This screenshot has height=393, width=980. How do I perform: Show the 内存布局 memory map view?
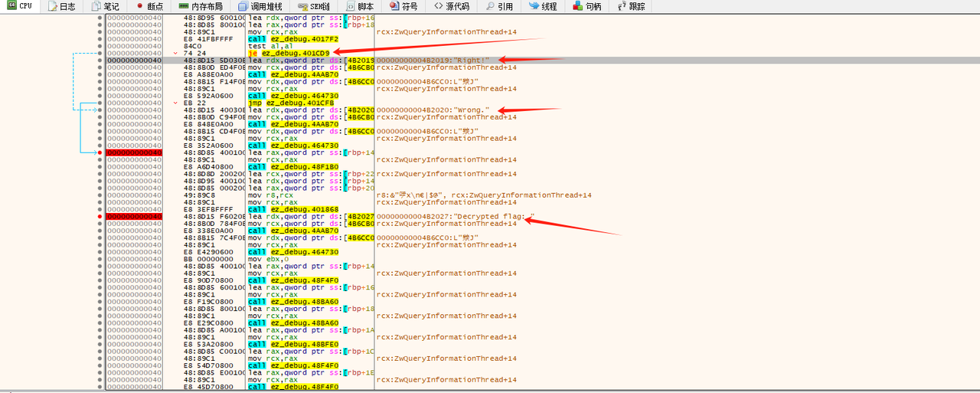(x=201, y=6)
